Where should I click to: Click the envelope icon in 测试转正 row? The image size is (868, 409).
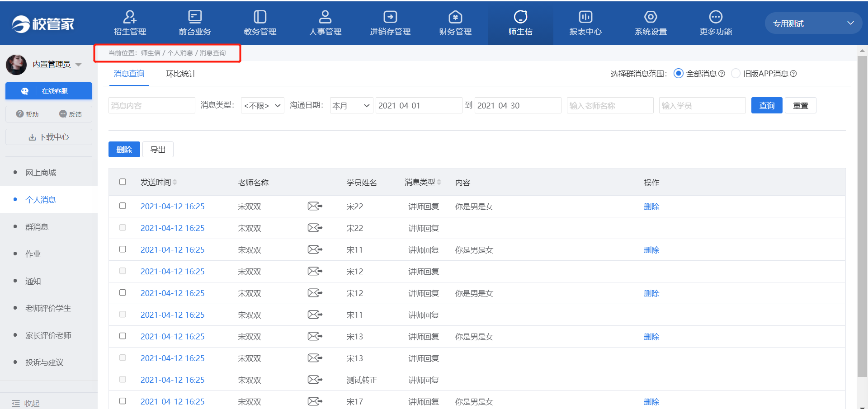click(x=315, y=380)
